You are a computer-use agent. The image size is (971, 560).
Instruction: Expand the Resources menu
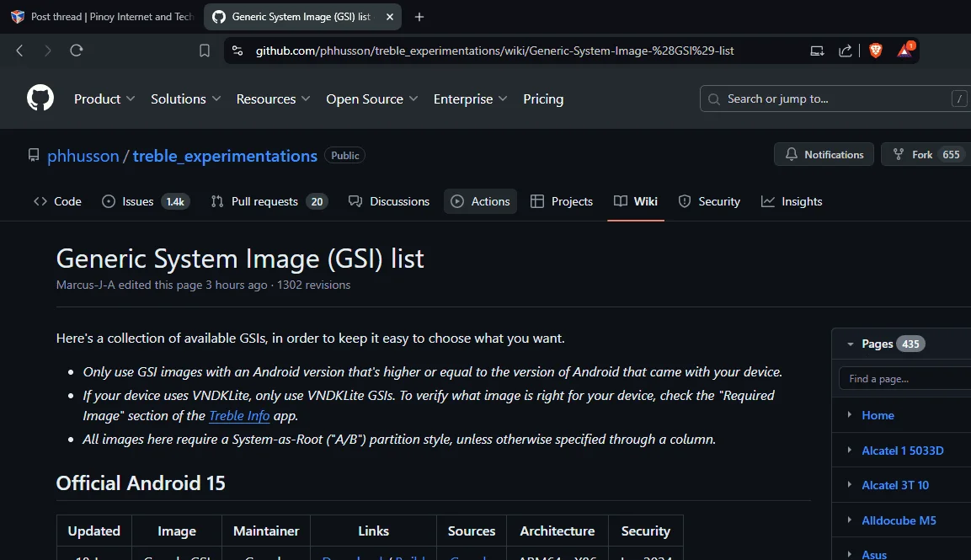pyautogui.click(x=273, y=99)
